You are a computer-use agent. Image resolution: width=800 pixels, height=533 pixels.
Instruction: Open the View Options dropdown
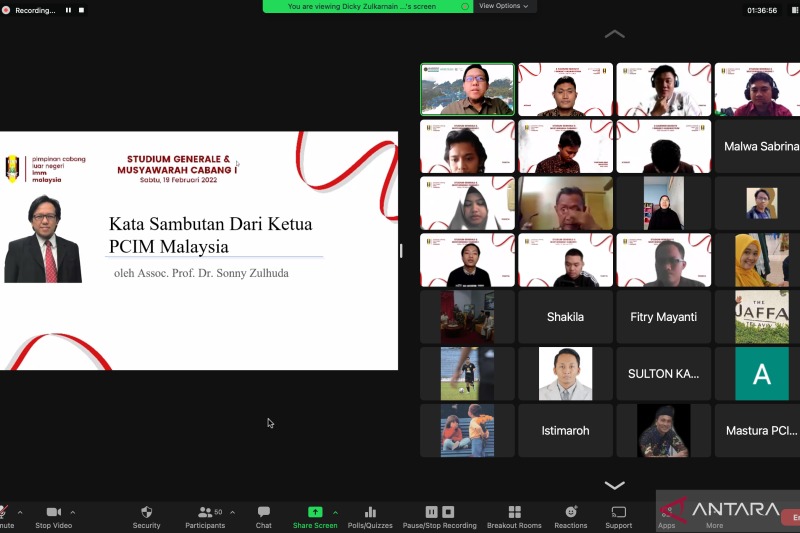(x=503, y=6)
